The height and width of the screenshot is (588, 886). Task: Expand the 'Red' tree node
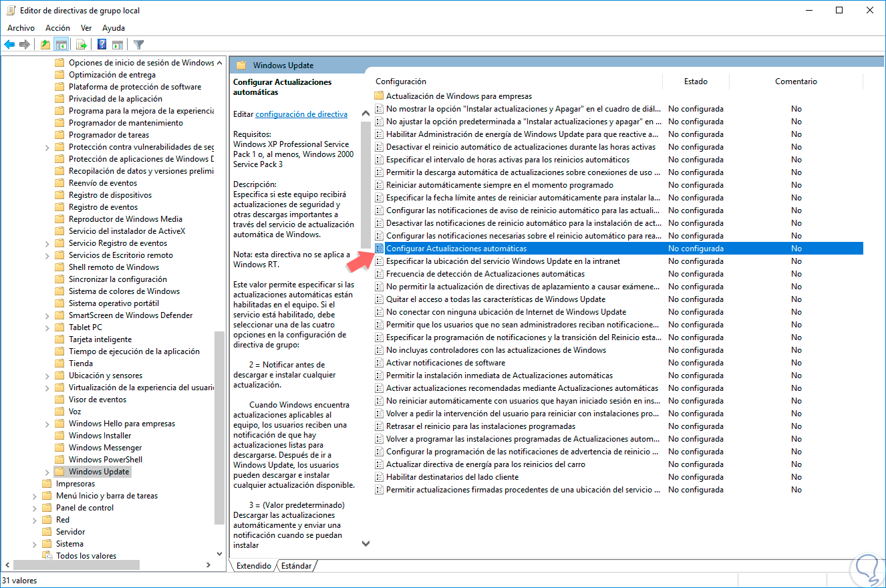[x=34, y=520]
